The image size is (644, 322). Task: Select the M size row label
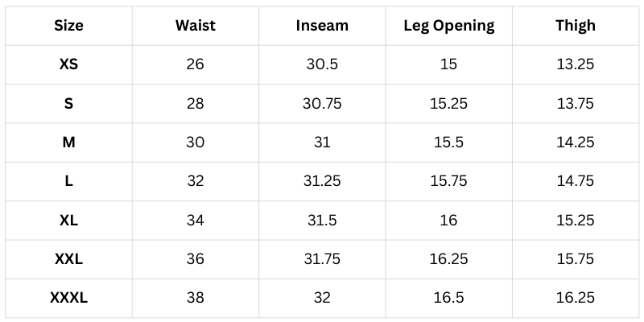[x=68, y=142]
